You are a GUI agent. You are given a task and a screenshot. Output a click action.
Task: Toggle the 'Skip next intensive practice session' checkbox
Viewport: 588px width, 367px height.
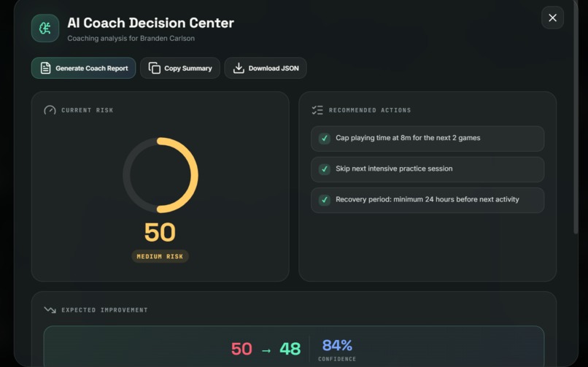click(325, 169)
